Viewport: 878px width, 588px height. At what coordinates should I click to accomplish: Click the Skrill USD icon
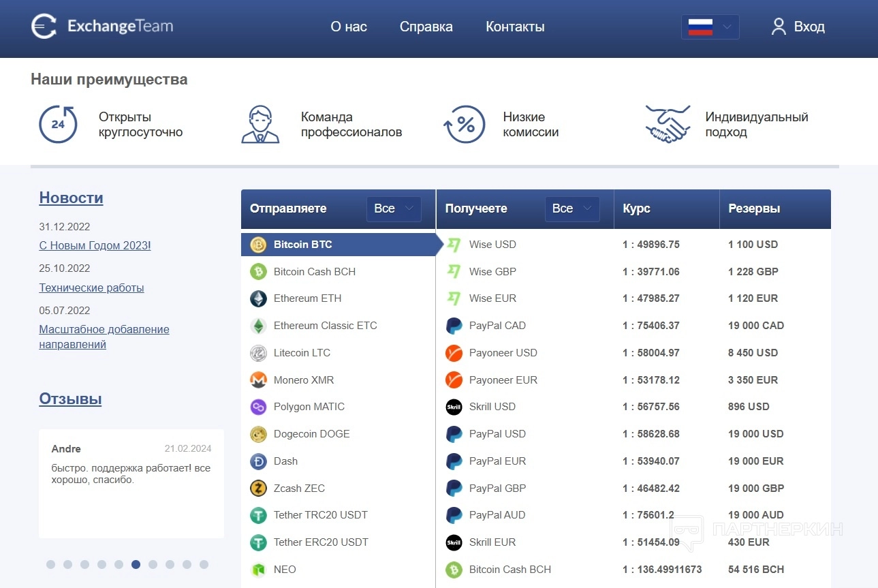click(x=454, y=407)
